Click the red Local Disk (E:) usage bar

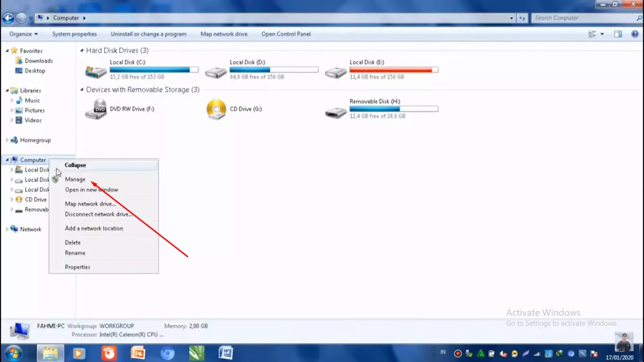point(394,70)
